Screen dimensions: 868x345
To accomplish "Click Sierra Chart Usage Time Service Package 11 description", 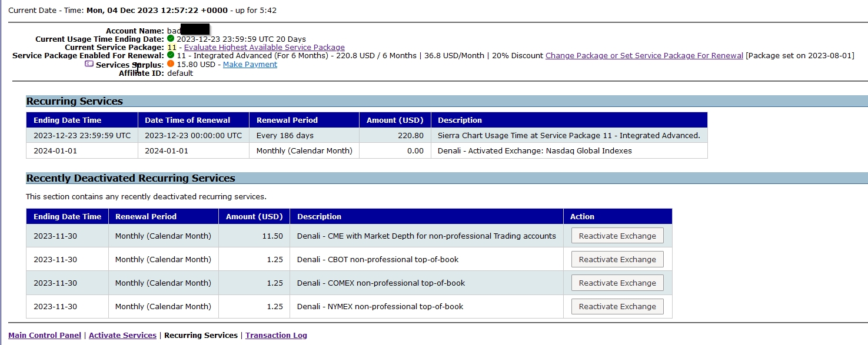I will 569,135.
